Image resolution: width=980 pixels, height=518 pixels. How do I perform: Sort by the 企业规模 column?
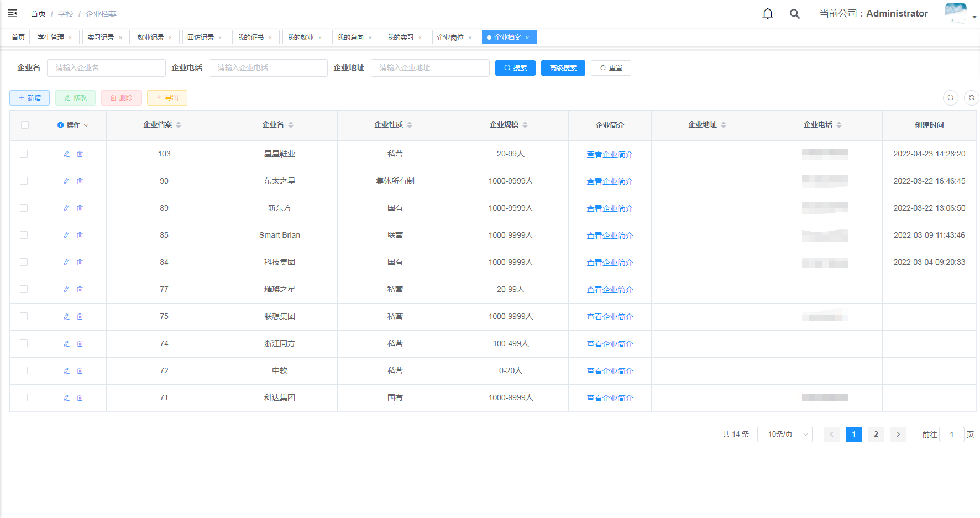pos(525,125)
